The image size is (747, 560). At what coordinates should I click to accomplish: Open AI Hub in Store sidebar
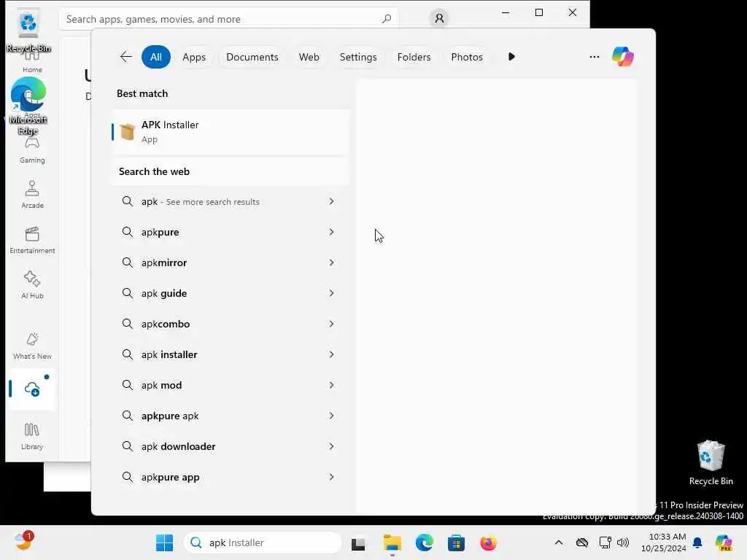32,285
